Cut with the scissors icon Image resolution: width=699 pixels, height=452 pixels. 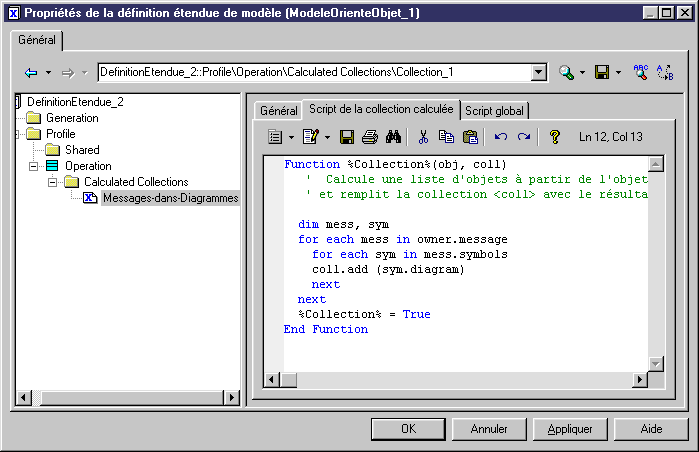[x=423, y=137]
